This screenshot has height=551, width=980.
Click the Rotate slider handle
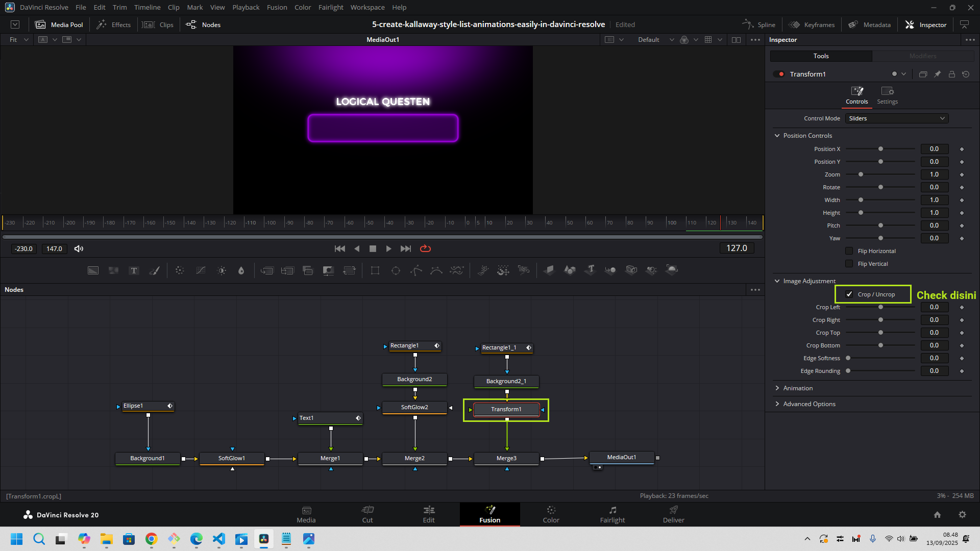(880, 187)
